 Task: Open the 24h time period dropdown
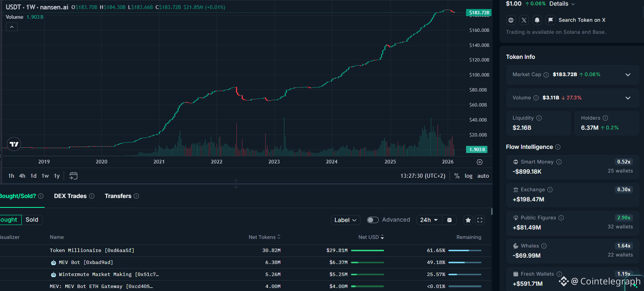429,220
